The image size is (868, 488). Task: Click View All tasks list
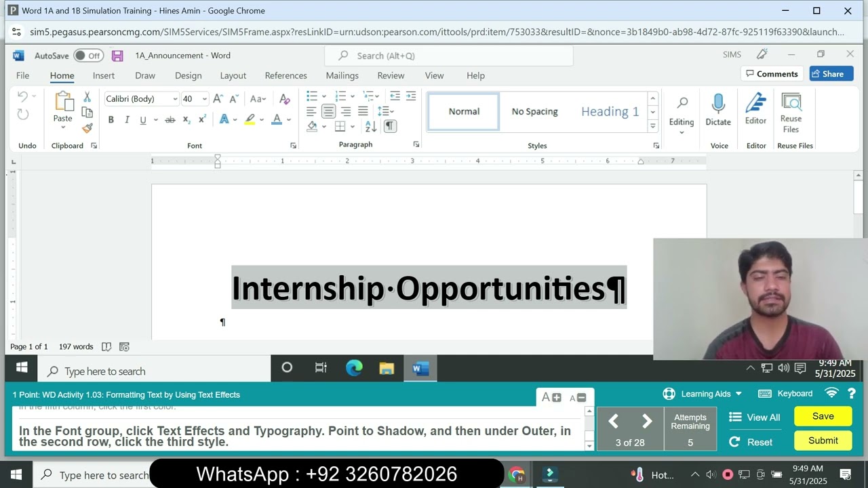pos(754,418)
